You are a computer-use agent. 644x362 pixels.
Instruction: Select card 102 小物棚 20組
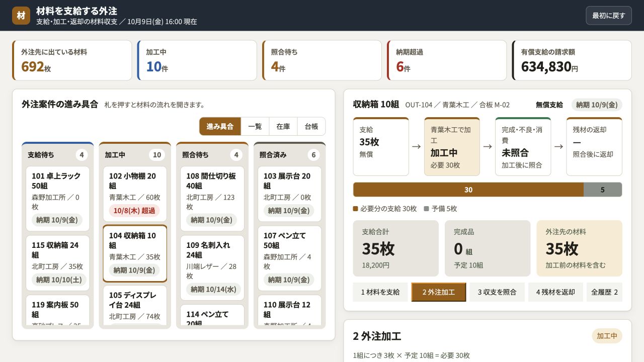[x=135, y=194]
